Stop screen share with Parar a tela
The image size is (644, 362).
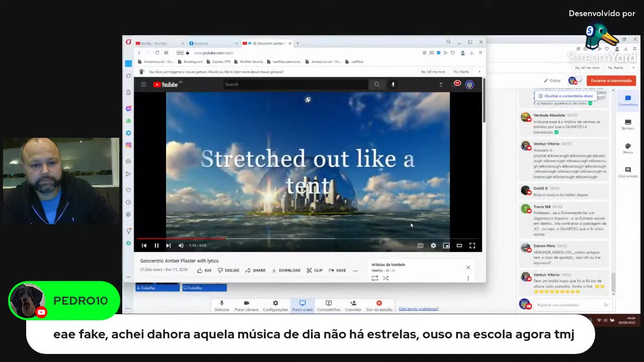click(x=302, y=306)
